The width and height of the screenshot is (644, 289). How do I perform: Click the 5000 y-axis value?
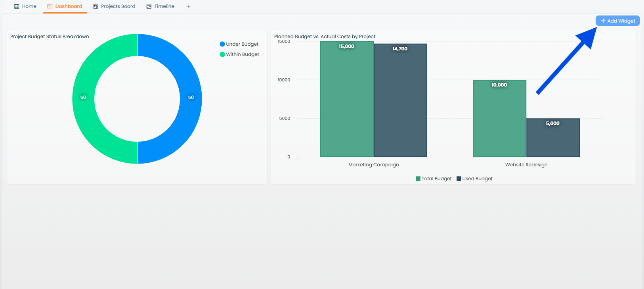tap(285, 118)
